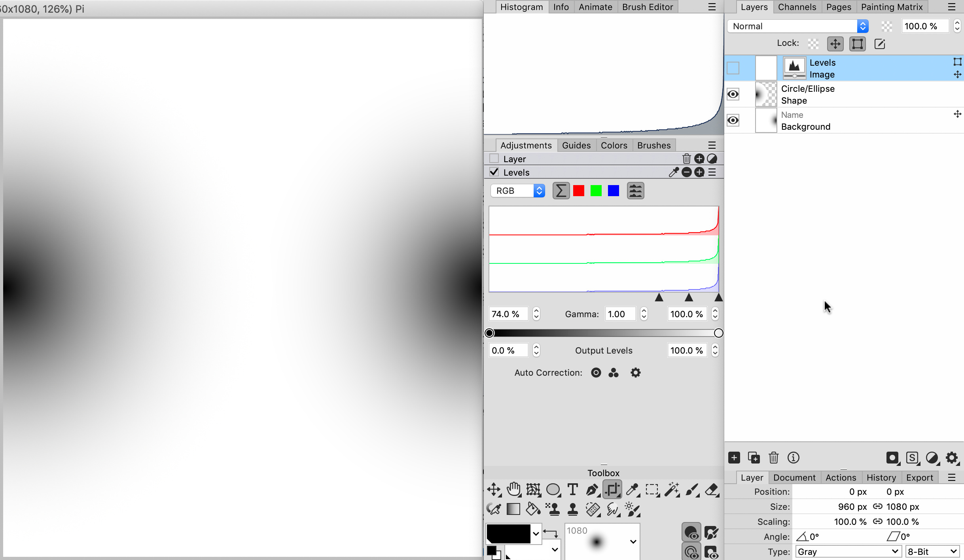
Task: Select the Magic Wand tool
Action: (x=672, y=490)
